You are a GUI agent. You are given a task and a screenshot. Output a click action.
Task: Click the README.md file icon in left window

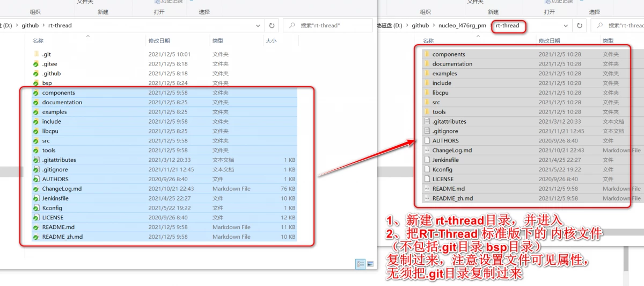[36, 227]
